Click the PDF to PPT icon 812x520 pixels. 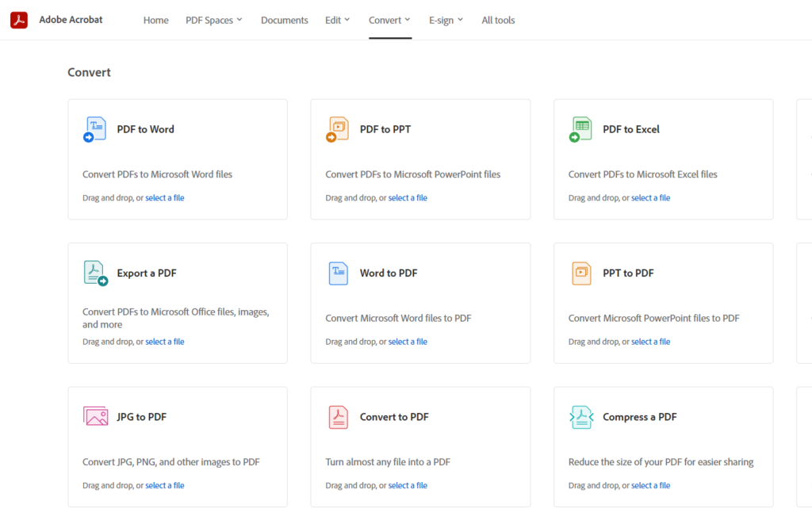338,129
